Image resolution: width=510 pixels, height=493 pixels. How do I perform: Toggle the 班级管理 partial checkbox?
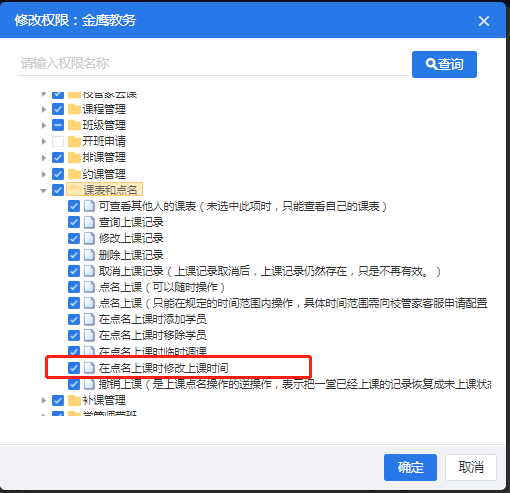(58, 125)
